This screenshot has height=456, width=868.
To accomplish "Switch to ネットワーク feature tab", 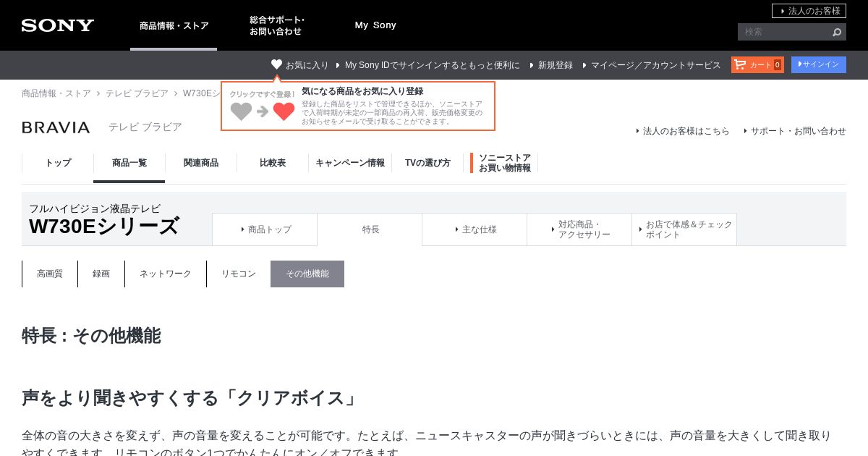I will [166, 274].
